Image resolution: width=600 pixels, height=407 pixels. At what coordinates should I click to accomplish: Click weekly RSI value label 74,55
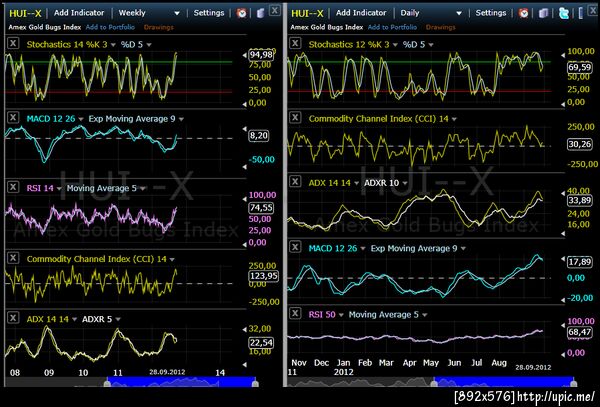261,207
